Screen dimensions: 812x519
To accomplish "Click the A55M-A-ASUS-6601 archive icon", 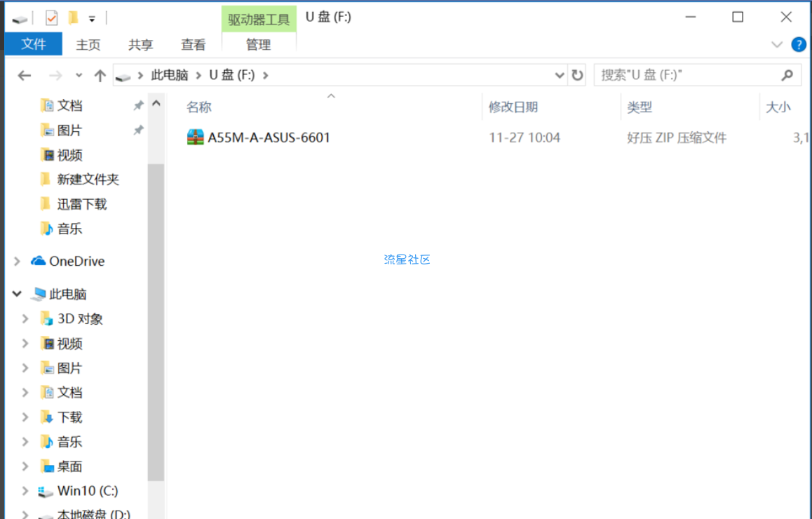I will pos(195,137).
